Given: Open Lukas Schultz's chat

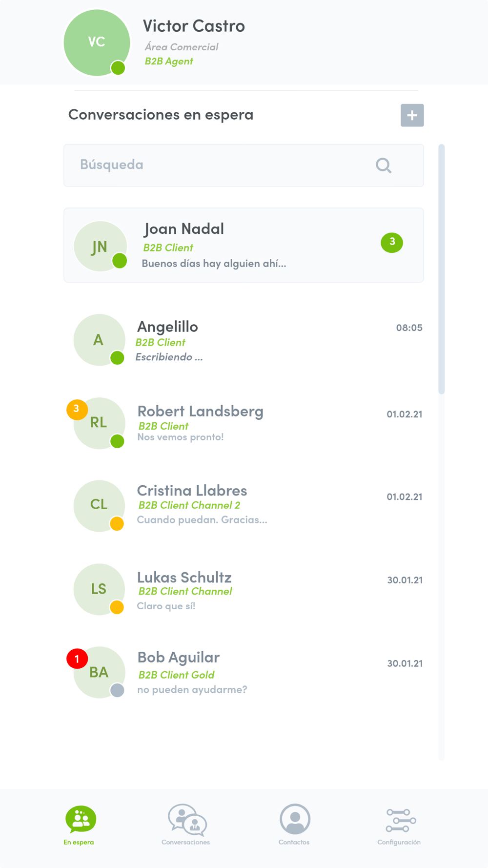Looking at the screenshot, I should coord(244,590).
